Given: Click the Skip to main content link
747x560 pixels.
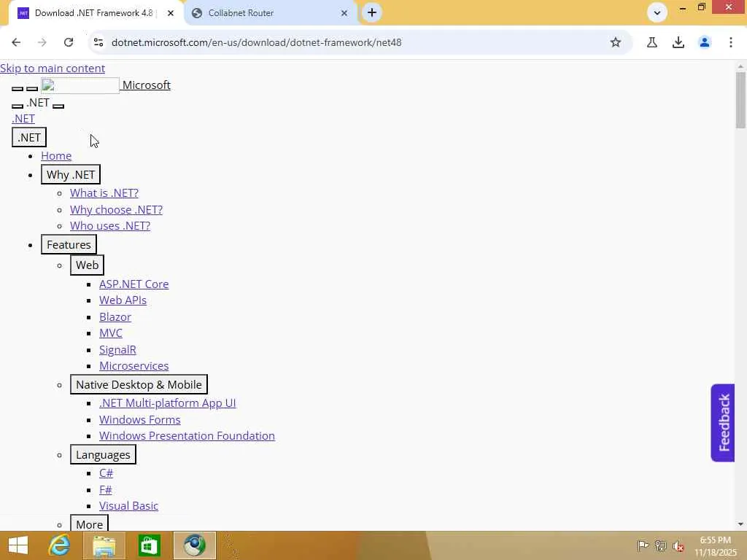Looking at the screenshot, I should point(53,68).
